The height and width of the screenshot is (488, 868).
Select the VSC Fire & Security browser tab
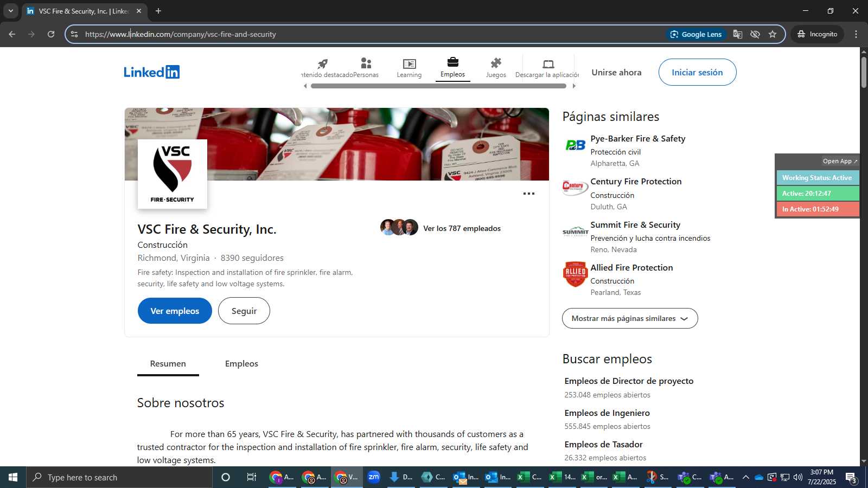(x=84, y=11)
